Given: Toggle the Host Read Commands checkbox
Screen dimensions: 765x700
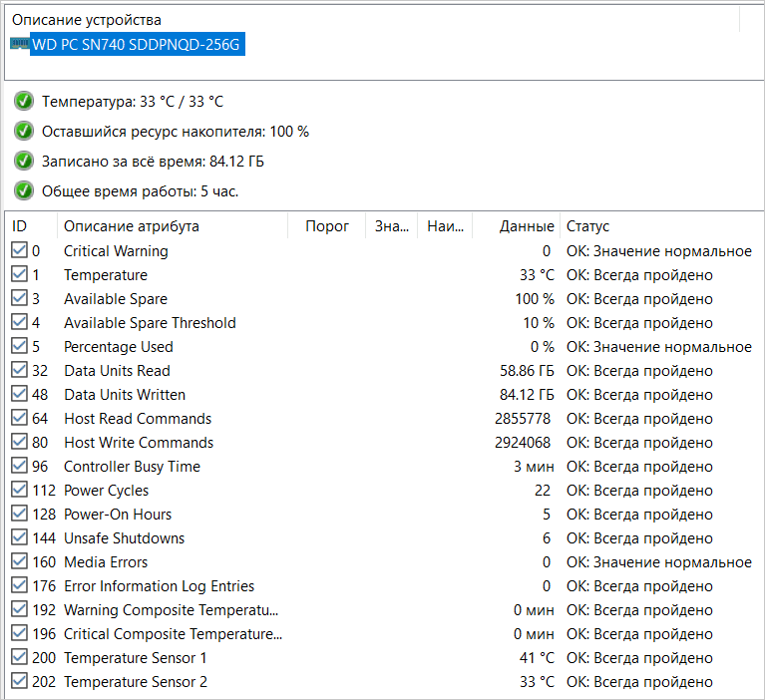Looking at the screenshot, I should 19,418.
